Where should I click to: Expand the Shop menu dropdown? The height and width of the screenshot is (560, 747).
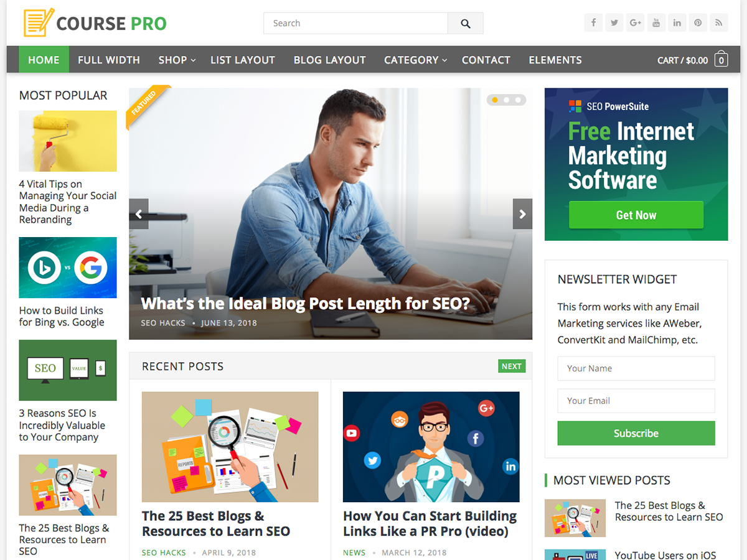coord(177,60)
